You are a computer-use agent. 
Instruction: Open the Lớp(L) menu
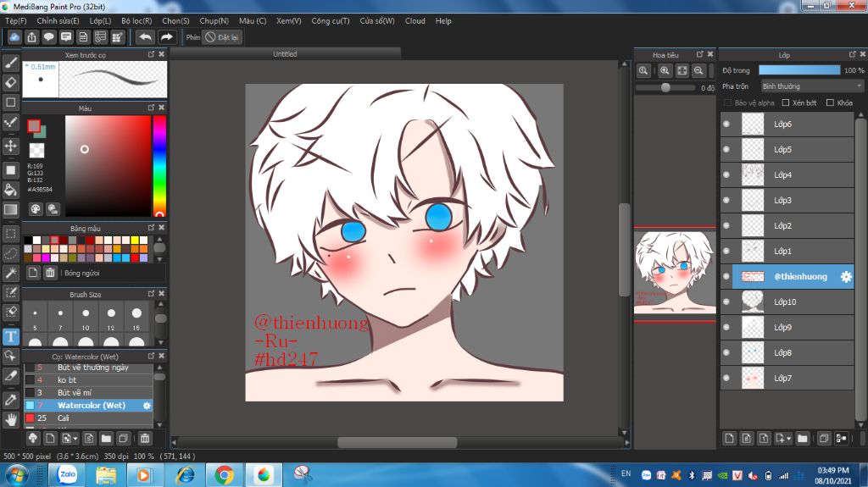[x=100, y=21]
